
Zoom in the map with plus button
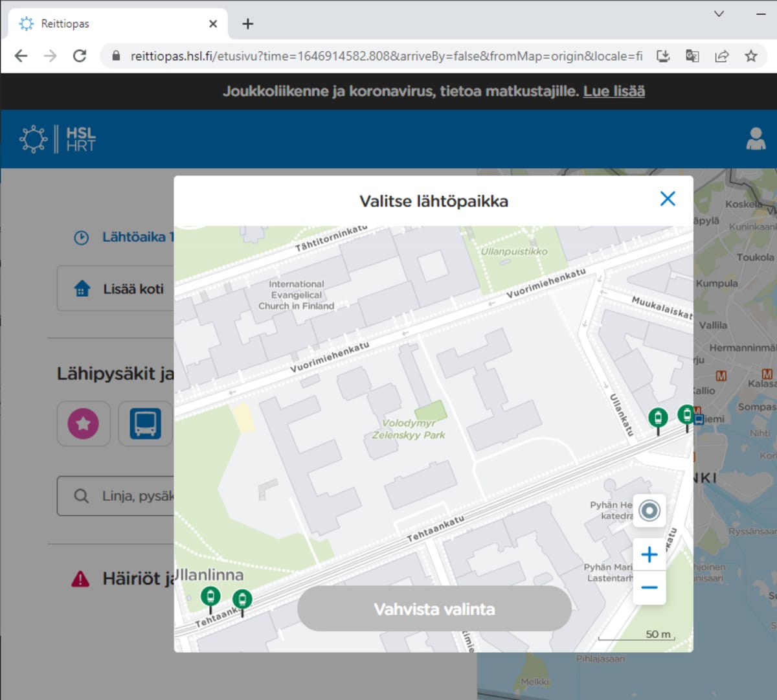pos(649,555)
